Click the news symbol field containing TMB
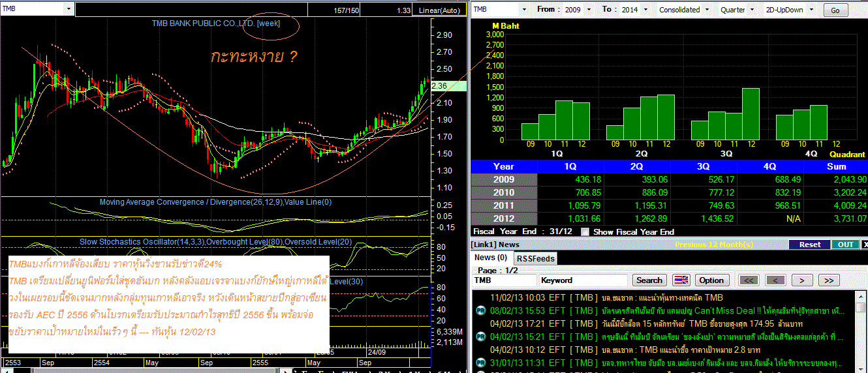The image size is (868, 373). (504, 280)
